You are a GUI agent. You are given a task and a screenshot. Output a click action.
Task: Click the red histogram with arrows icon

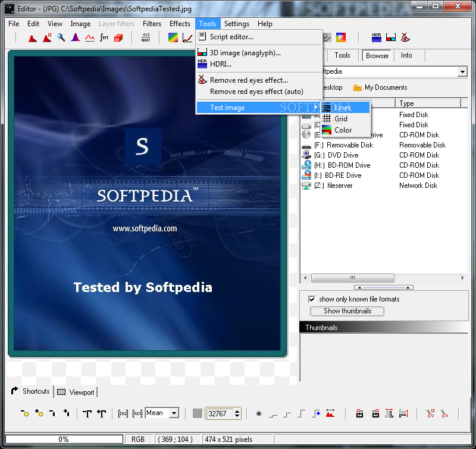click(330, 413)
